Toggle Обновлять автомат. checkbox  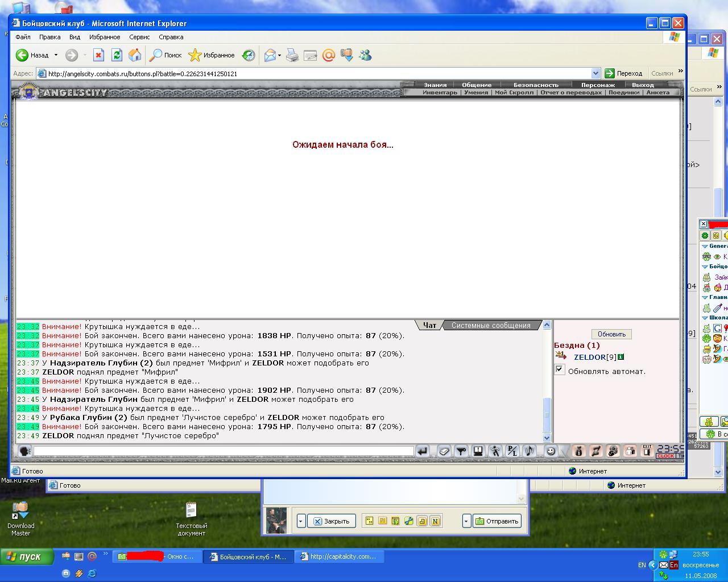coord(560,370)
